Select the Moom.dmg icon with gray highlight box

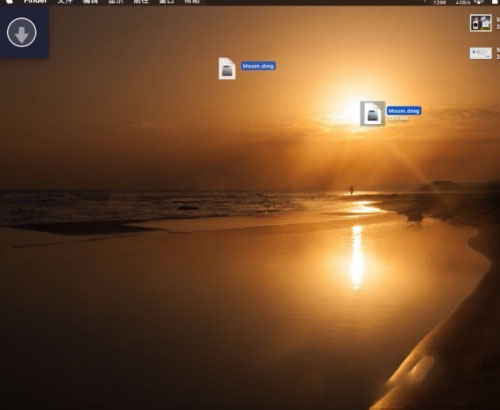click(x=373, y=114)
